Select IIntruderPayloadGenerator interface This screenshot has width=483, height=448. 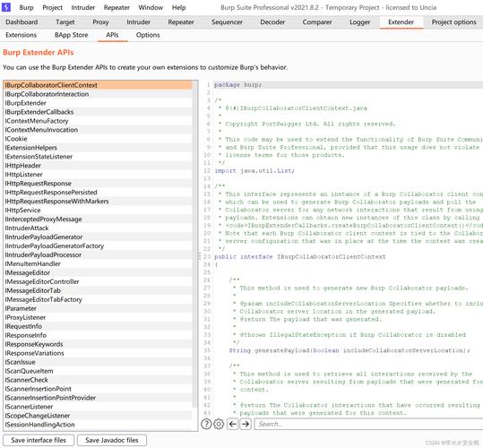click(98, 237)
